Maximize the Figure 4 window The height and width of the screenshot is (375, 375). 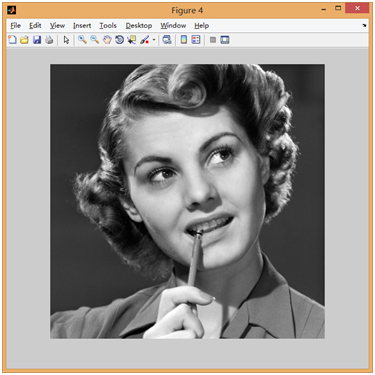pos(338,8)
